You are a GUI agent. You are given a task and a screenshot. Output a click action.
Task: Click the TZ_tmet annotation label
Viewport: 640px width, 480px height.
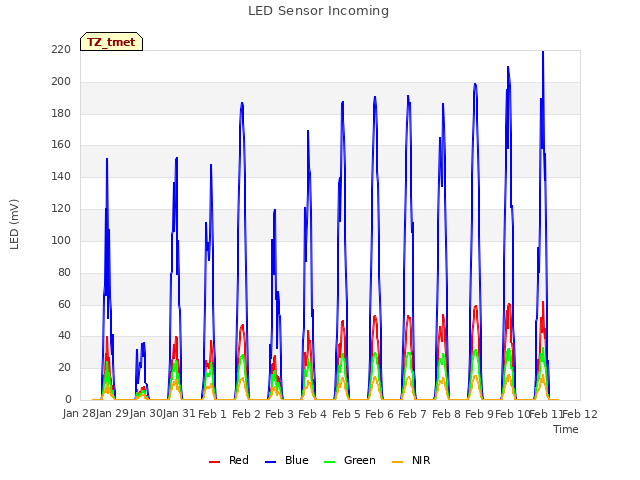(x=111, y=42)
